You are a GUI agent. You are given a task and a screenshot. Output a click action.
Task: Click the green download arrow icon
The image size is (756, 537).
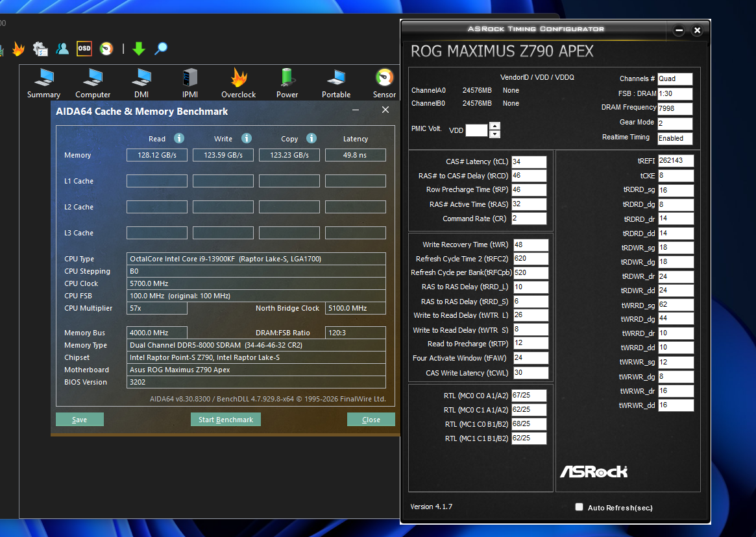point(139,48)
